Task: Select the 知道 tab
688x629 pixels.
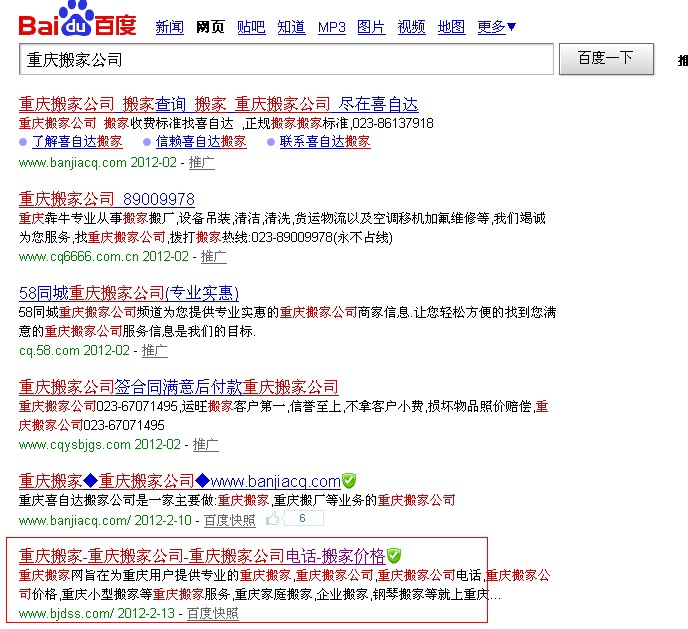Action: pyautogui.click(x=291, y=27)
